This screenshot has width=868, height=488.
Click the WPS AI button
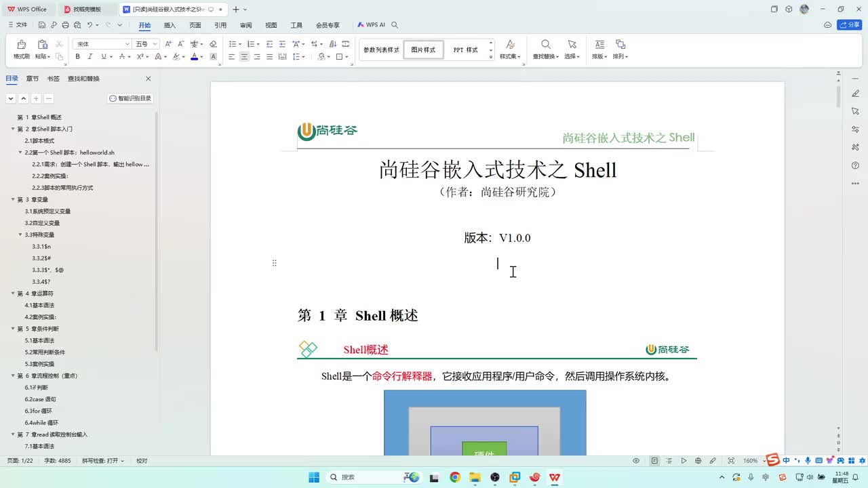pyautogui.click(x=372, y=25)
